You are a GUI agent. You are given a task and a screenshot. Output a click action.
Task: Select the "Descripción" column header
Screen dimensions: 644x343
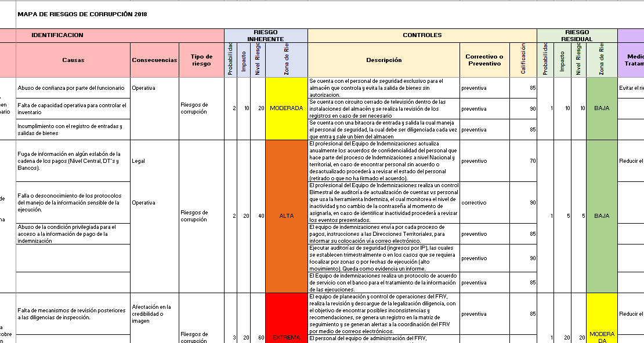383,60
